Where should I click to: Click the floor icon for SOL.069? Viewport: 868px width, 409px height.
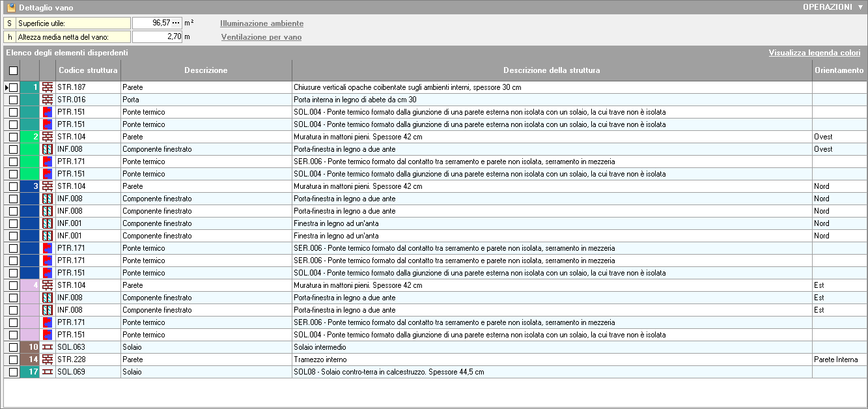point(48,372)
